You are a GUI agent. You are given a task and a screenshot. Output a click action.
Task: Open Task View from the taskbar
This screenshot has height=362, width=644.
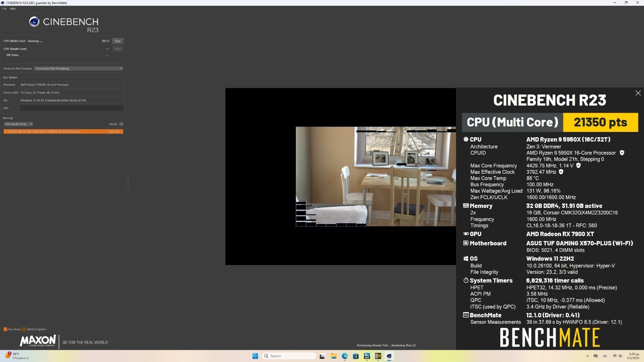click(x=322, y=356)
